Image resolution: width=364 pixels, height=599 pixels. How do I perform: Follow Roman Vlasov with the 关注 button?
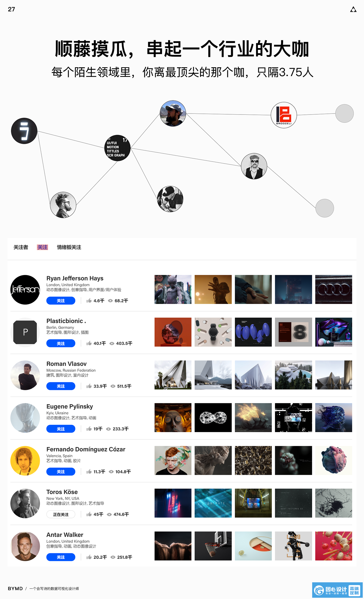(x=61, y=386)
